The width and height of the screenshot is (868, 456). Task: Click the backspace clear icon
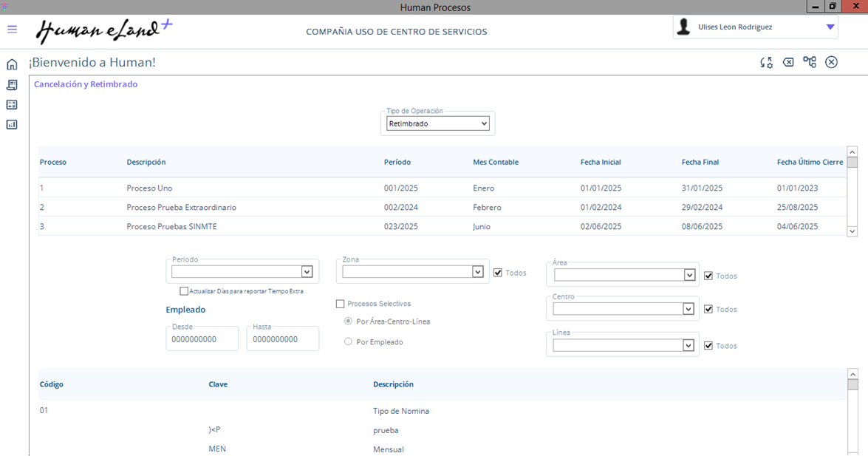point(788,62)
